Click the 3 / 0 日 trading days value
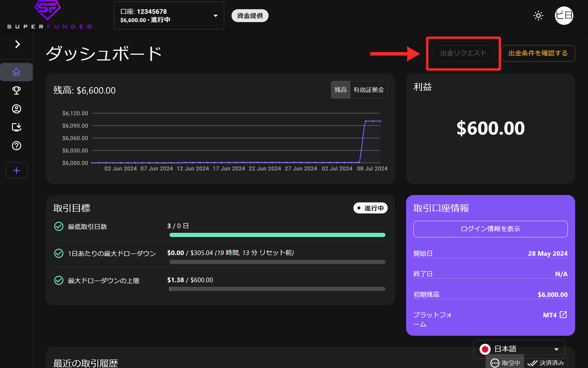 click(x=178, y=226)
